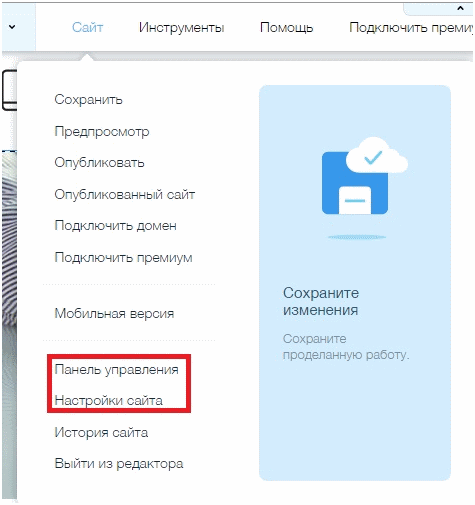Viewport: 475px width, 505px height.
Task: Select Сохранить menu entry
Action: coord(88,99)
